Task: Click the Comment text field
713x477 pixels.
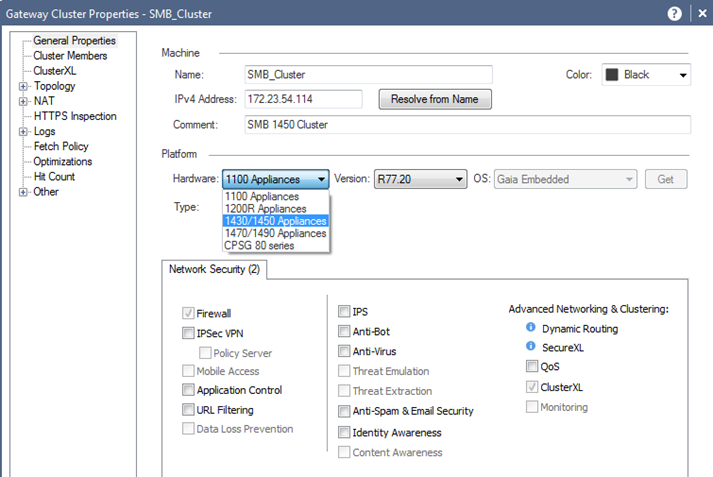Action: tap(467, 125)
